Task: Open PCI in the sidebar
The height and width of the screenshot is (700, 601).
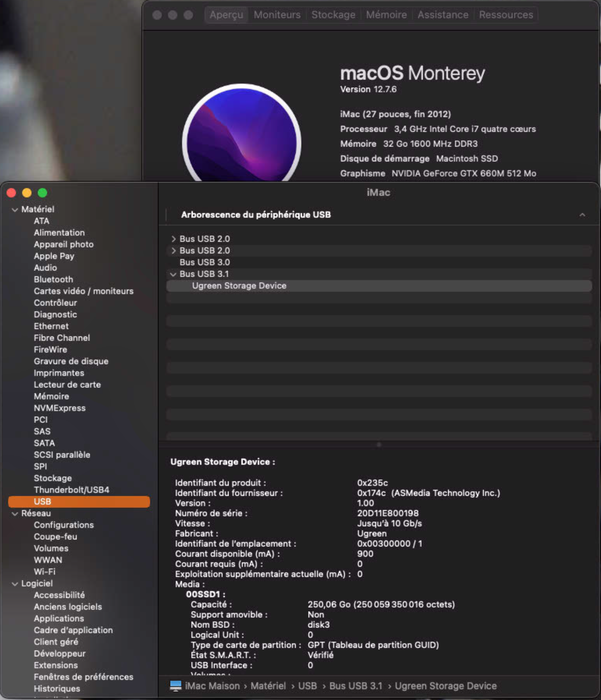Action: pyautogui.click(x=41, y=420)
